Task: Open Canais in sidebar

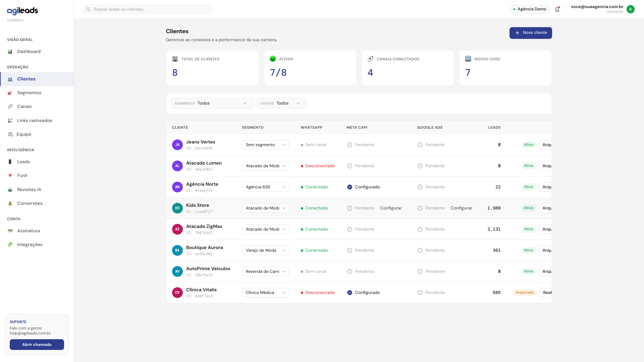Action: [x=37, y=106]
